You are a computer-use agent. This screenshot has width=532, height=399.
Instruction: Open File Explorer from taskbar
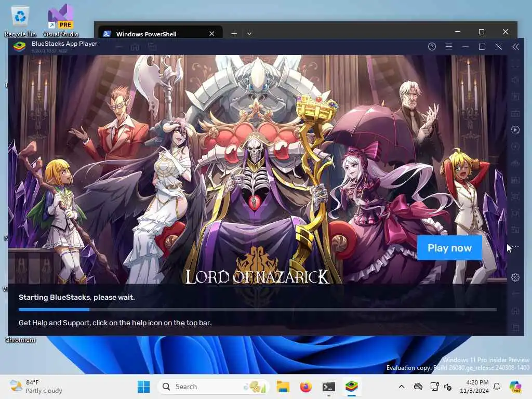click(283, 387)
